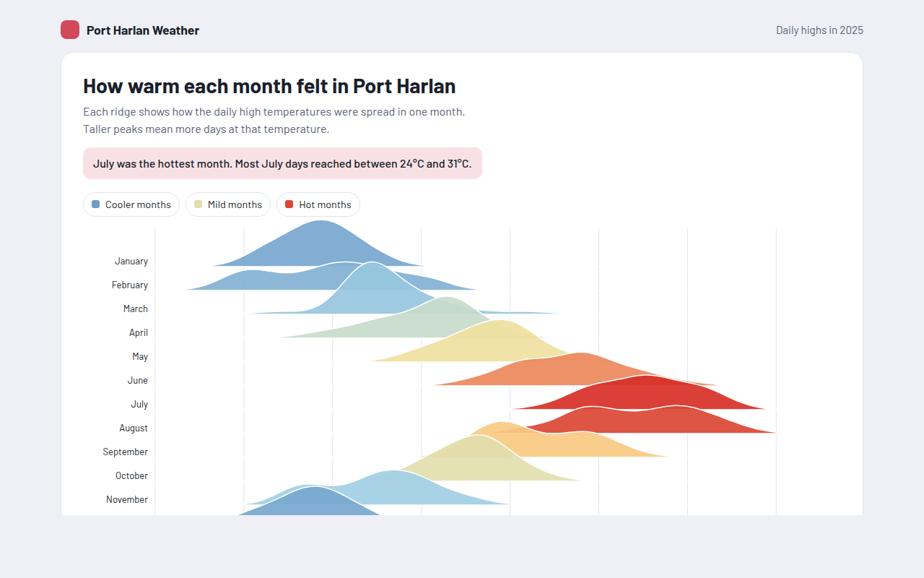Click the red Port Harlan Weather logo icon
Screen dimensions: 924x578
coord(70,30)
